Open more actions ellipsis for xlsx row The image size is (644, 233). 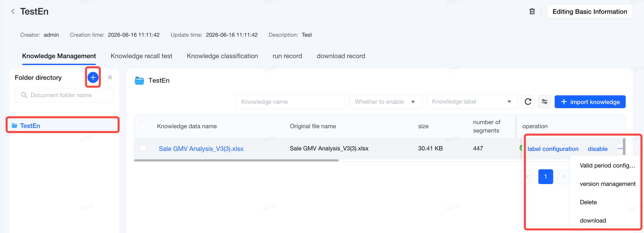(620, 149)
